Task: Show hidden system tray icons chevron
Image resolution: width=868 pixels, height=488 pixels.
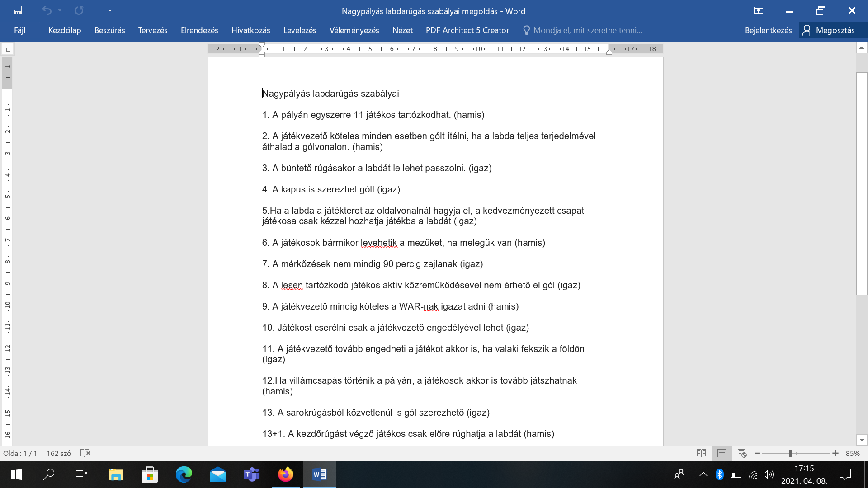Action: (x=703, y=474)
